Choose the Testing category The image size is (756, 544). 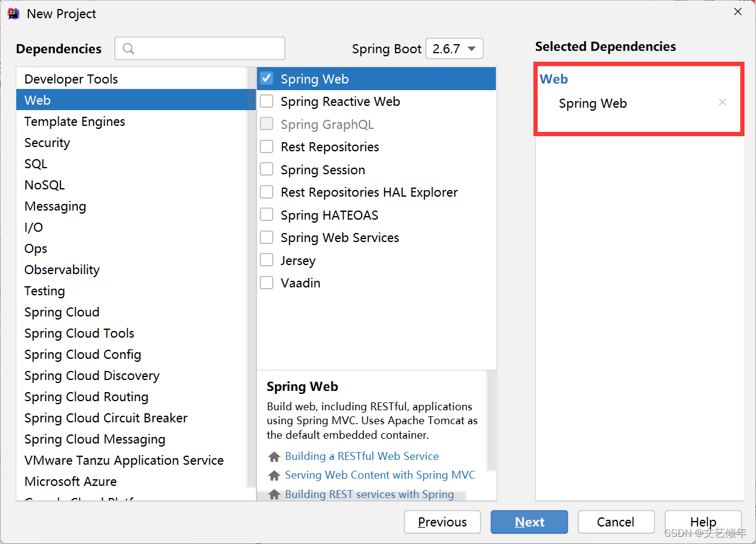[132, 290]
